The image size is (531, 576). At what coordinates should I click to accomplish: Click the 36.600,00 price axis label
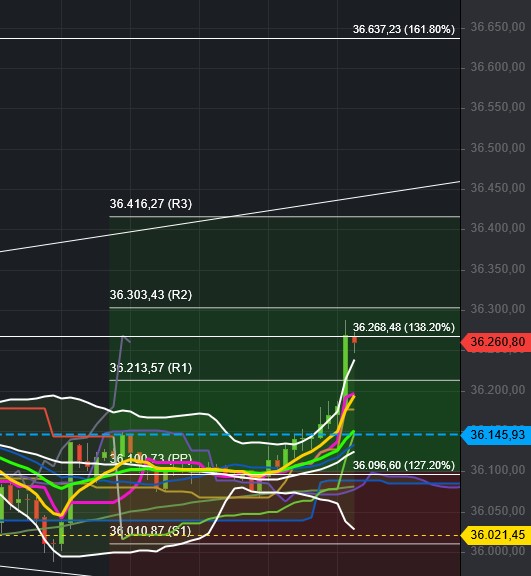(x=498, y=67)
